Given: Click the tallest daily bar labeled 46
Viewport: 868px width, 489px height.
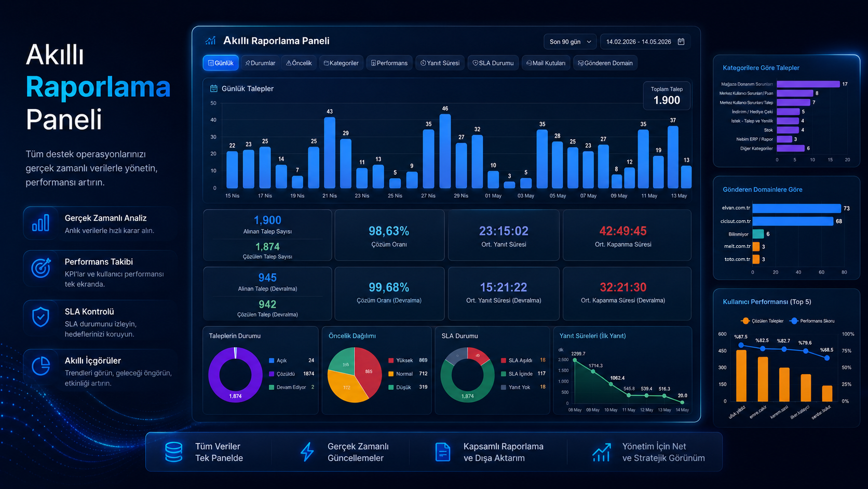Looking at the screenshot, I should pos(445,151).
